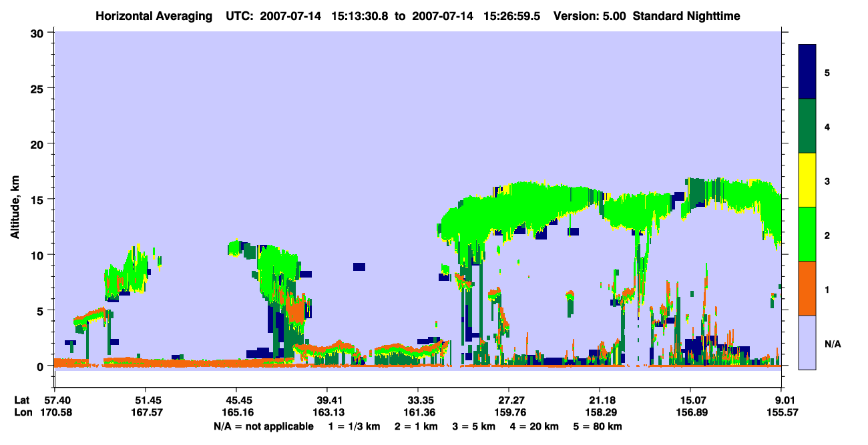Click legend text 'N/A = not applicable'
The width and height of the screenshot is (868, 445).
[264, 426]
